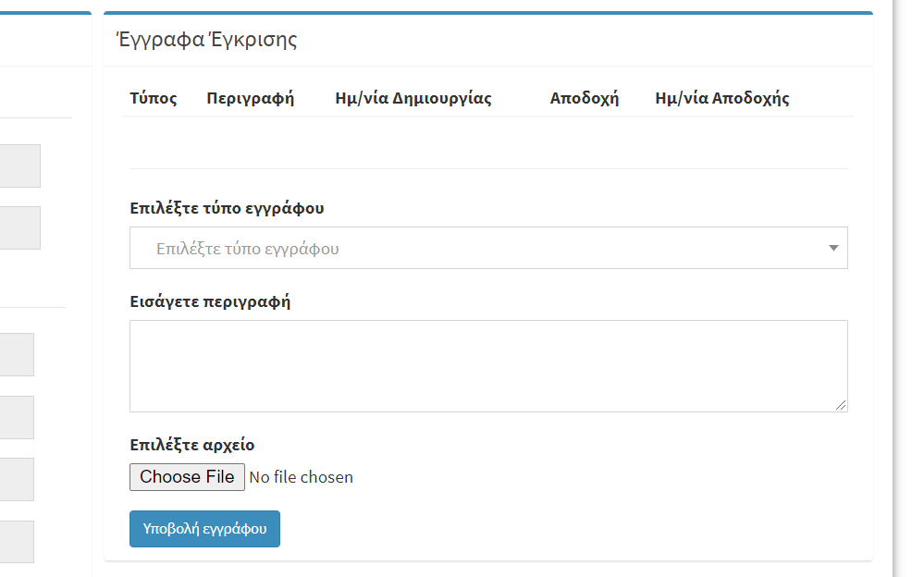This screenshot has height=577, width=924.
Task: Click the document type dropdown arrow
Action: (x=833, y=248)
